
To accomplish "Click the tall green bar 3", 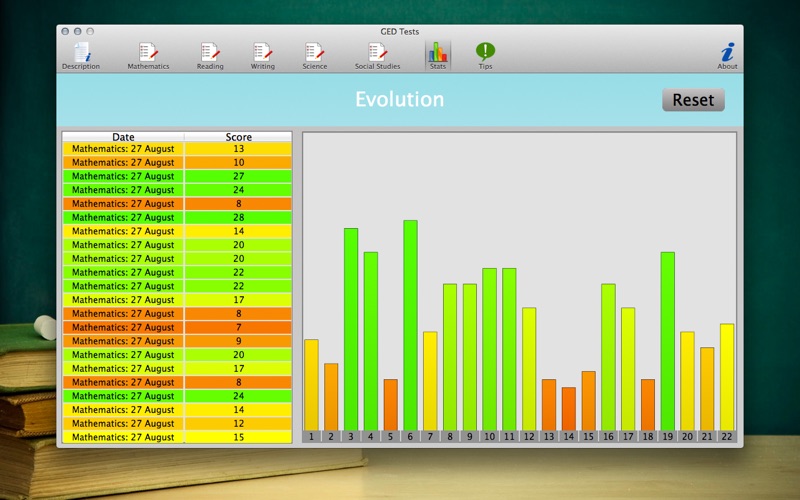I will [351, 330].
